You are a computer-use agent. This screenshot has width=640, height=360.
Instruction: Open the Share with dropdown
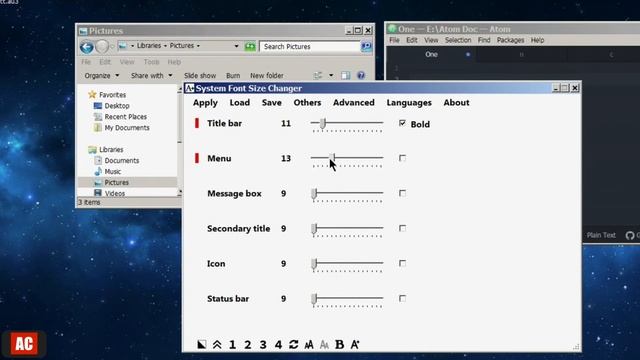pyautogui.click(x=151, y=76)
